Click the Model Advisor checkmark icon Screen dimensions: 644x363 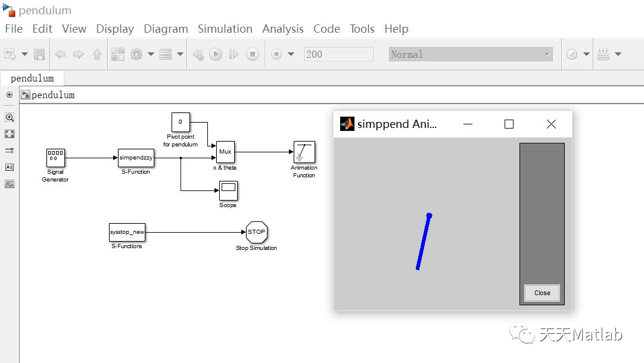[x=572, y=54]
